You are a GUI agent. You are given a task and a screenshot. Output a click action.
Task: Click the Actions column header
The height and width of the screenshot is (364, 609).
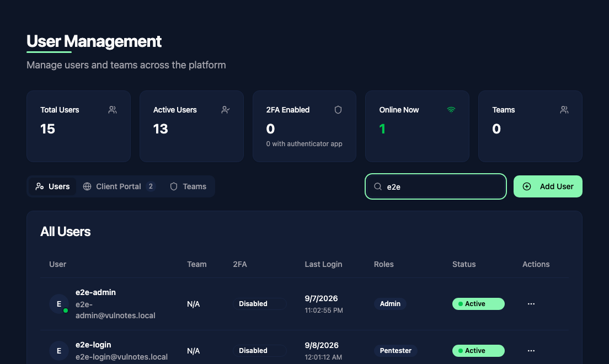click(536, 264)
